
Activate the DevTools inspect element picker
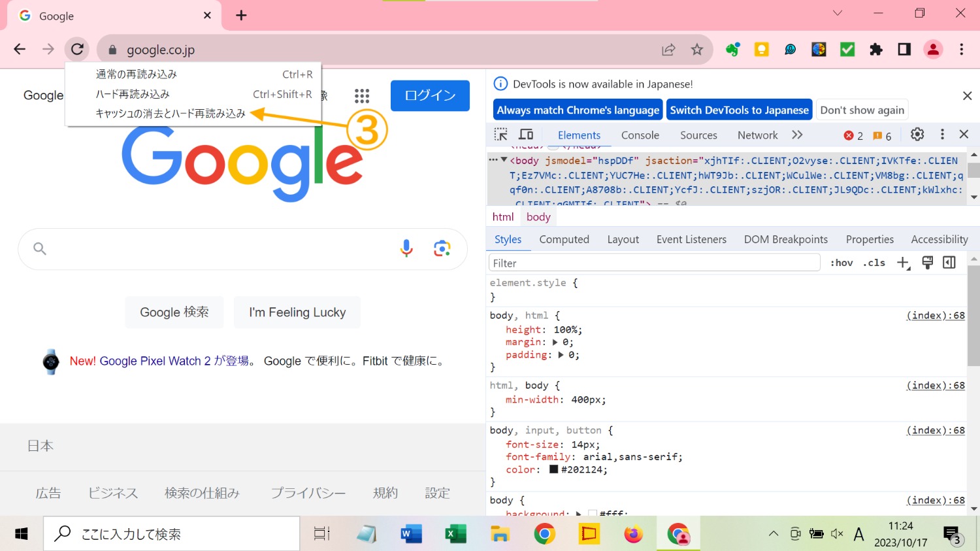[500, 135]
